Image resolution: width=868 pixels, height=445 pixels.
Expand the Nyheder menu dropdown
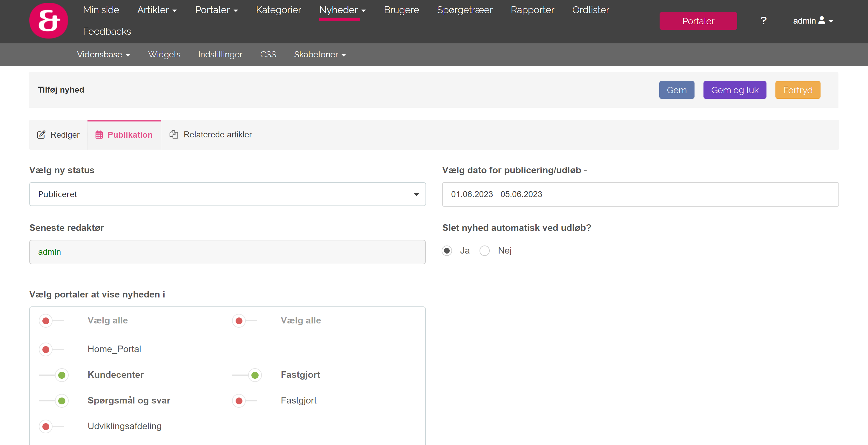click(342, 10)
